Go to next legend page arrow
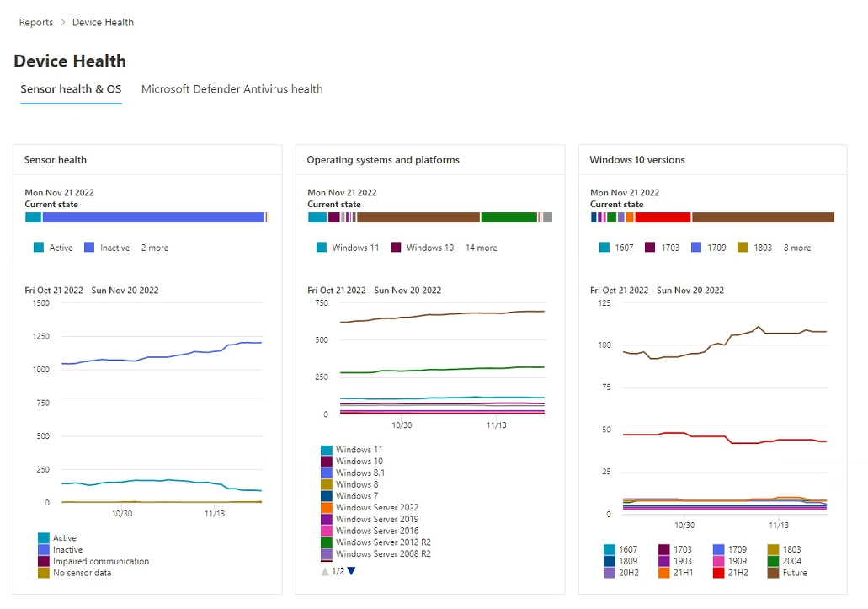 click(352, 571)
